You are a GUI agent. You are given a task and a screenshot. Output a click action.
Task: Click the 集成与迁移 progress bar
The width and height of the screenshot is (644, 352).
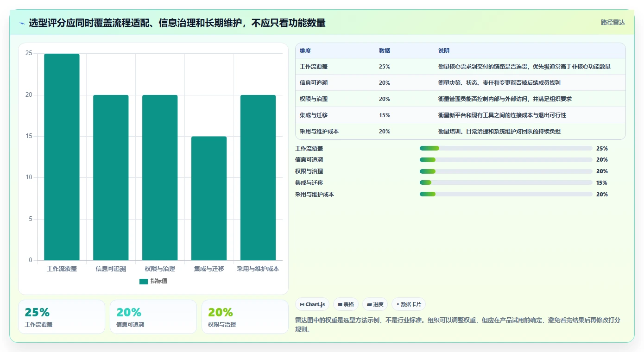click(x=506, y=183)
